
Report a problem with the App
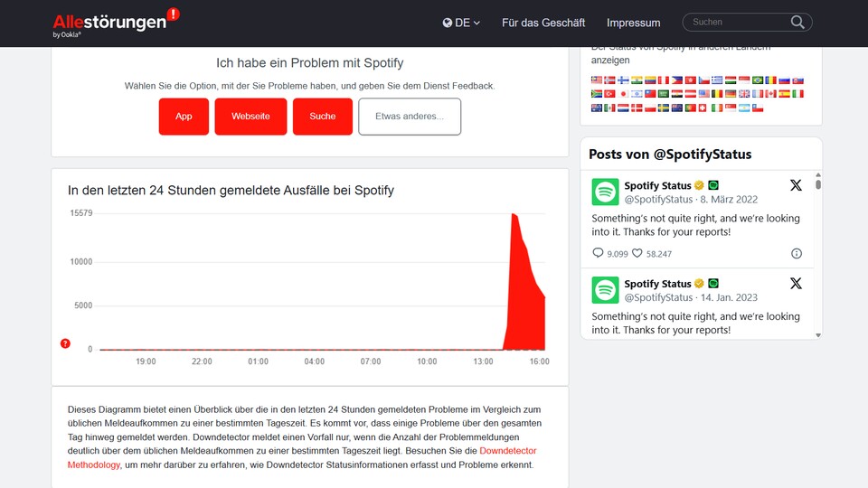pyautogui.click(x=184, y=117)
